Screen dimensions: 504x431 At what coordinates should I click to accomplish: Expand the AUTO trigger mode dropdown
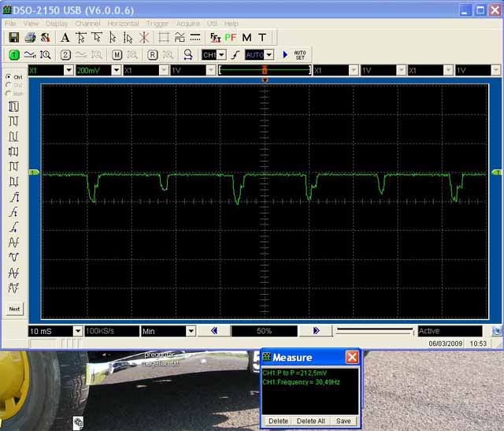pyautogui.click(x=269, y=54)
